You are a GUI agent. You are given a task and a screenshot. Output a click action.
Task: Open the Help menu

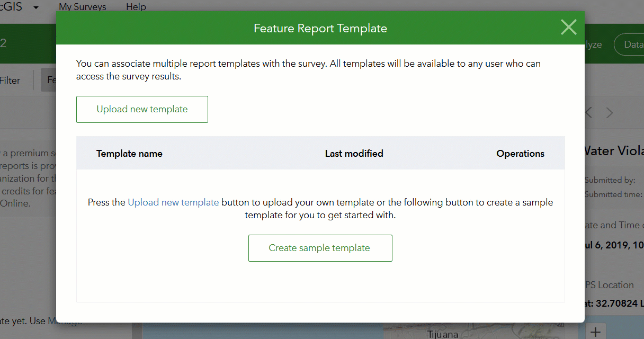[x=136, y=7]
